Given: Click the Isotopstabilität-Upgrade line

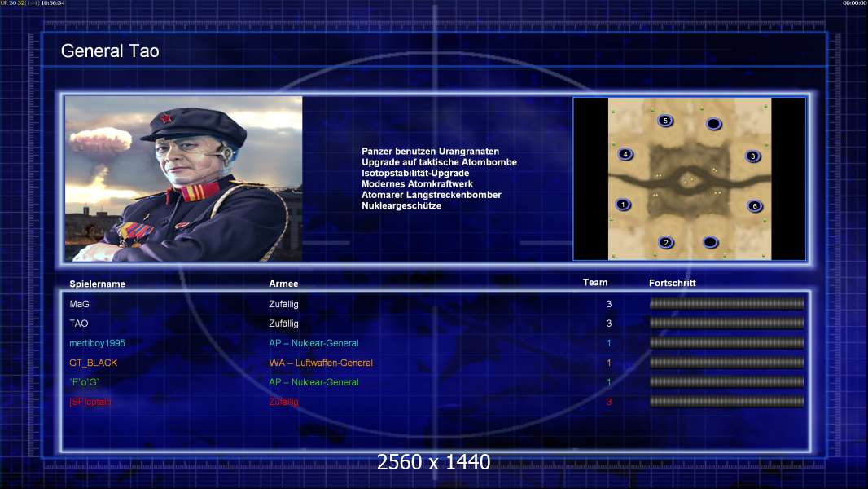Looking at the screenshot, I should (415, 173).
